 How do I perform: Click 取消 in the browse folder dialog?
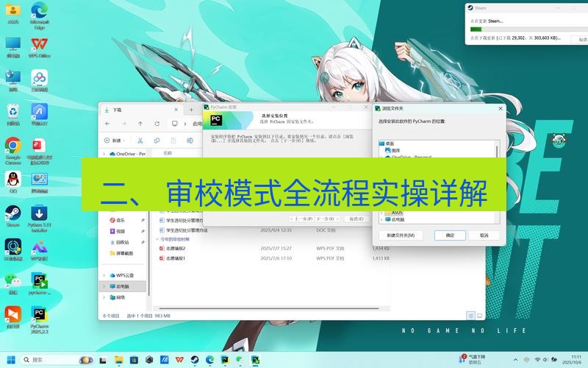(484, 236)
